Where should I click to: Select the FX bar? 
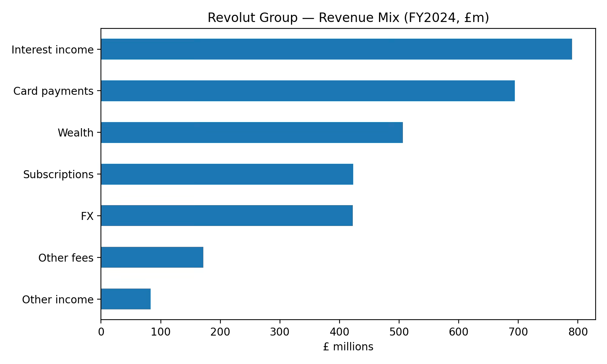[227, 216]
